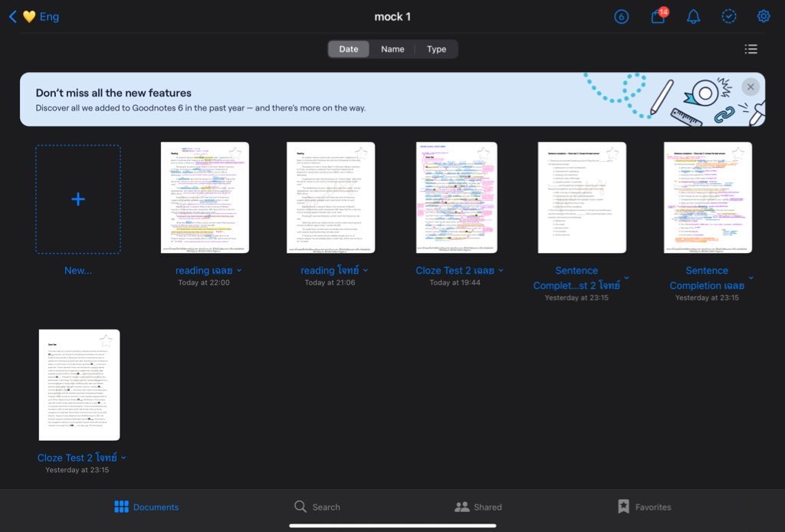Star the Sentence Completion เฉลย document
Image resolution: width=785 pixels, height=532 pixels.
point(738,153)
